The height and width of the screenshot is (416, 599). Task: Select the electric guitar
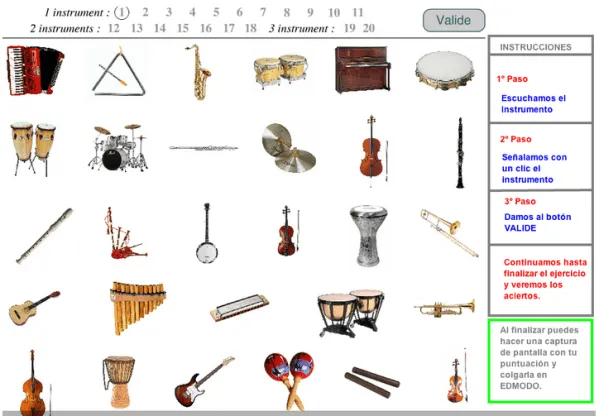click(x=204, y=381)
